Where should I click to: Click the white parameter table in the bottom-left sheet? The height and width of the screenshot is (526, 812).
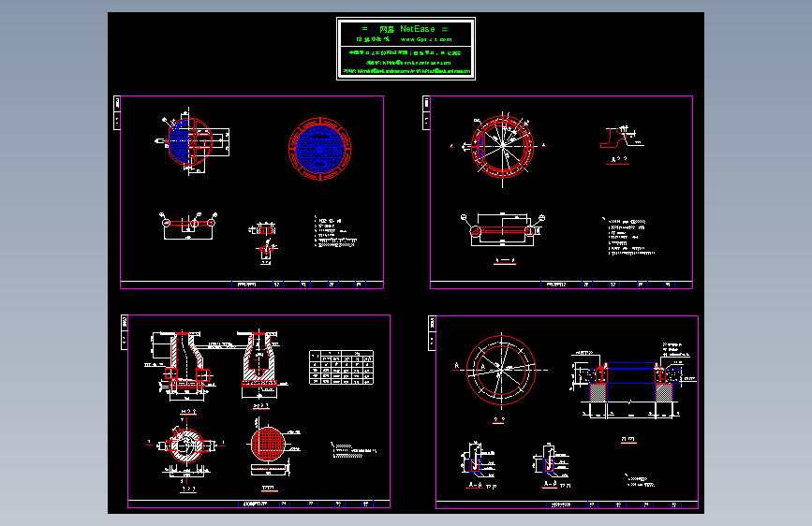[341, 367]
